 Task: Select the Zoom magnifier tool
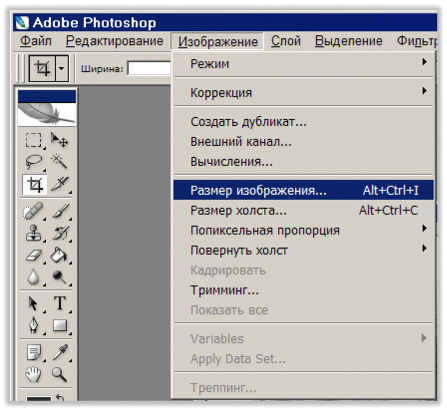click(60, 375)
